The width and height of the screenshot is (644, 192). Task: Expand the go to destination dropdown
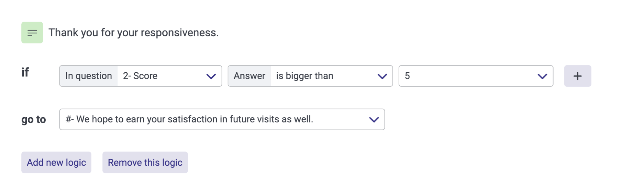tap(222, 120)
